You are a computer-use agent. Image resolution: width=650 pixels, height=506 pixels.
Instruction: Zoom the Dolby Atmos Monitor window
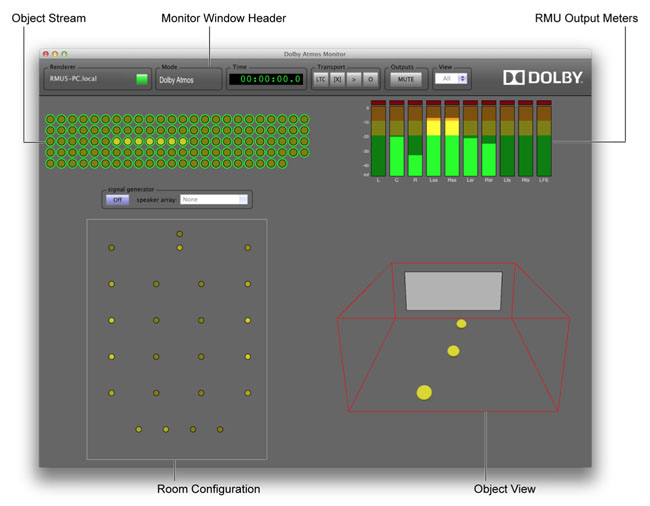coord(64,54)
